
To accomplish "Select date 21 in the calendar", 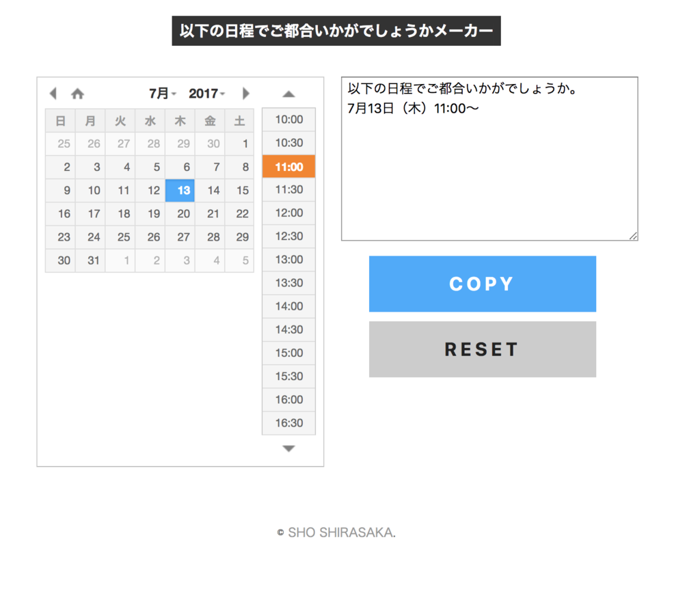I will point(210,214).
